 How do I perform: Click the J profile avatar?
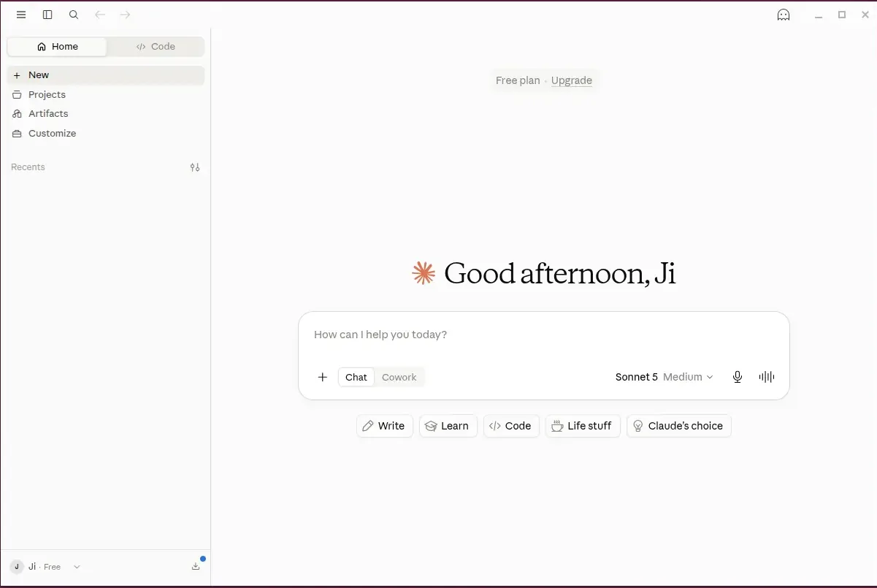(17, 568)
